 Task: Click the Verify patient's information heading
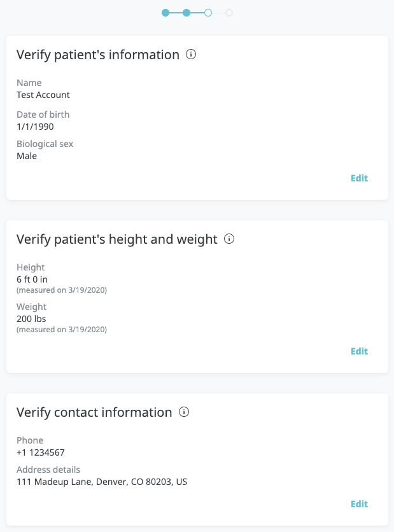click(98, 55)
